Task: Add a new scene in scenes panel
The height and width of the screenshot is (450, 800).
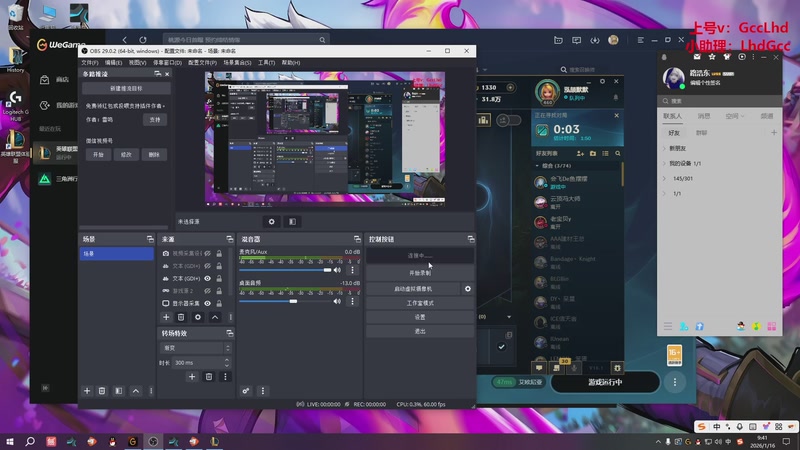Action: 87,391
